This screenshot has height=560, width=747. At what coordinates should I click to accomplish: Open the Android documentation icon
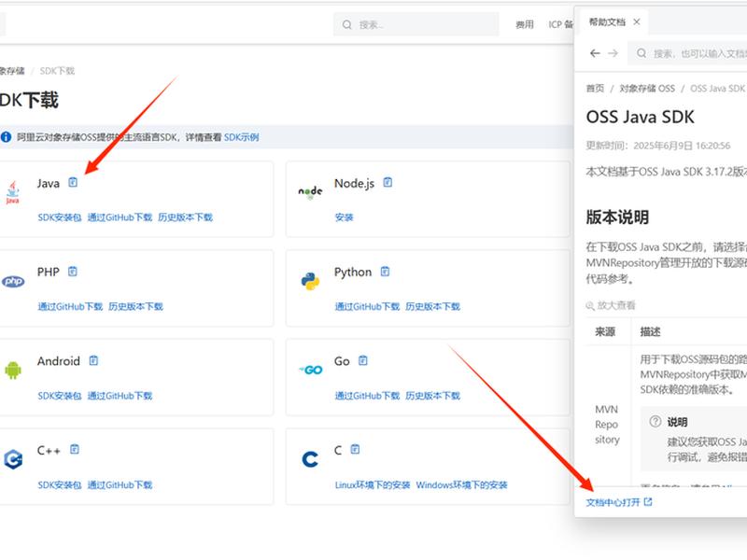point(93,360)
